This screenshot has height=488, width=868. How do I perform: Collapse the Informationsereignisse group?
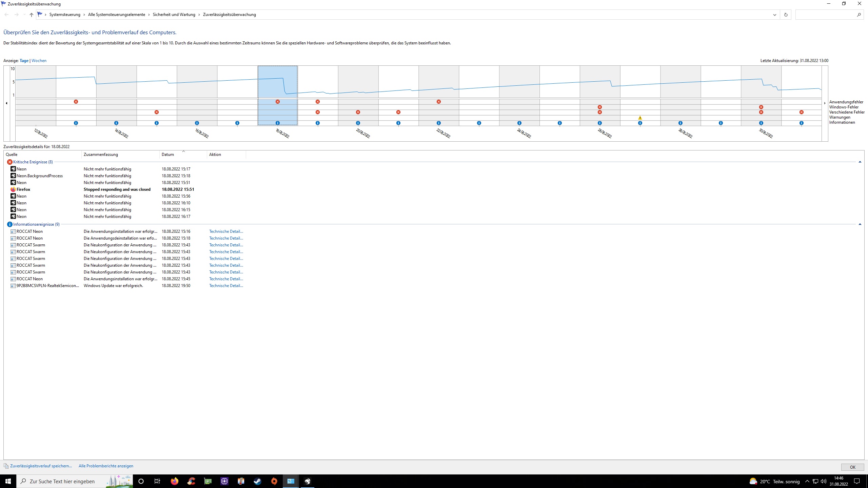(860, 224)
